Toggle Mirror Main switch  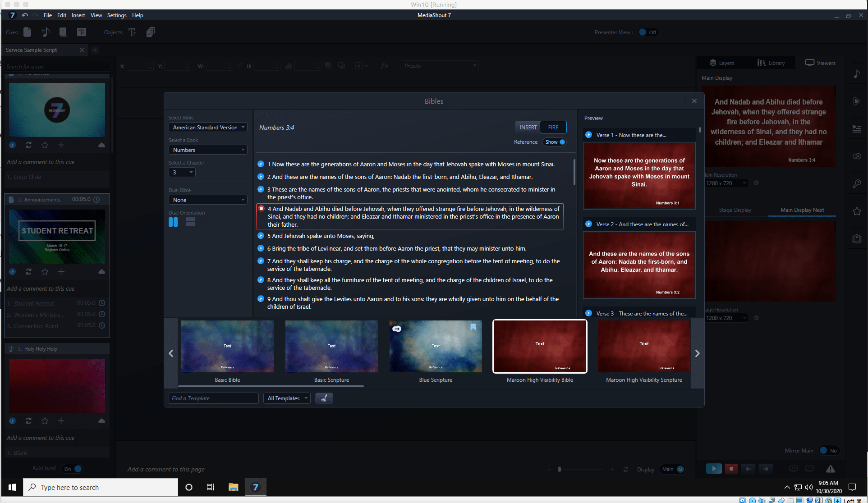pyautogui.click(x=828, y=451)
